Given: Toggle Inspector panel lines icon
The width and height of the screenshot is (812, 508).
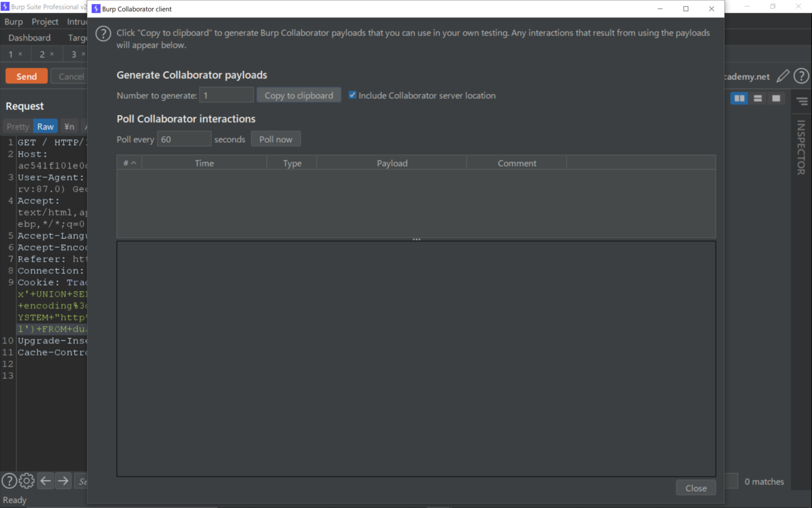Looking at the screenshot, I should click(802, 102).
